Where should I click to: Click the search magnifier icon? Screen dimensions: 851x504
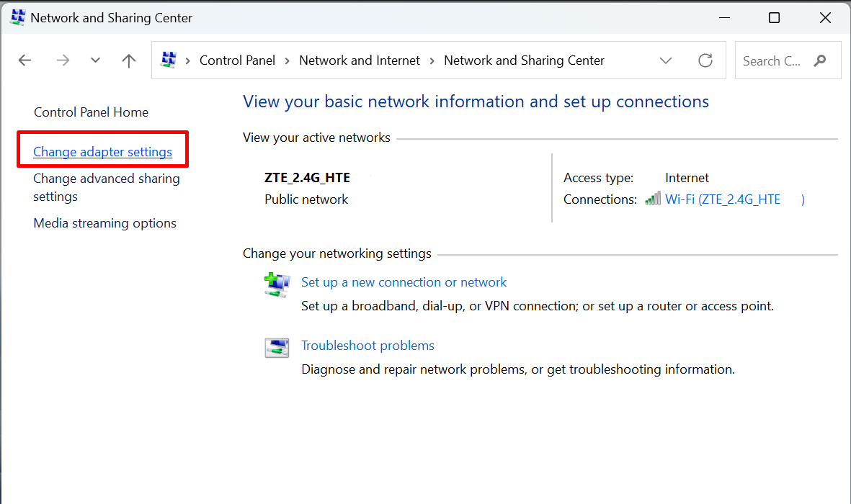coord(820,60)
